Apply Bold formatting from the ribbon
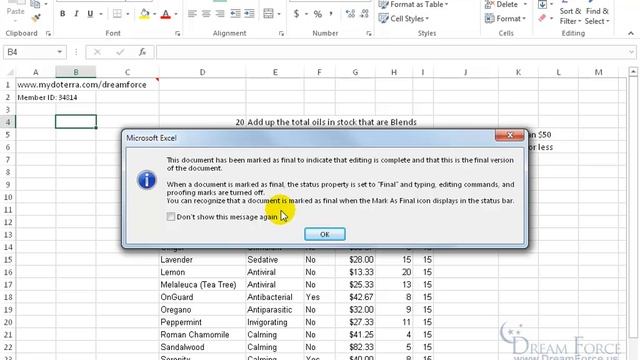The width and height of the screenshot is (640, 360). [x=62, y=14]
